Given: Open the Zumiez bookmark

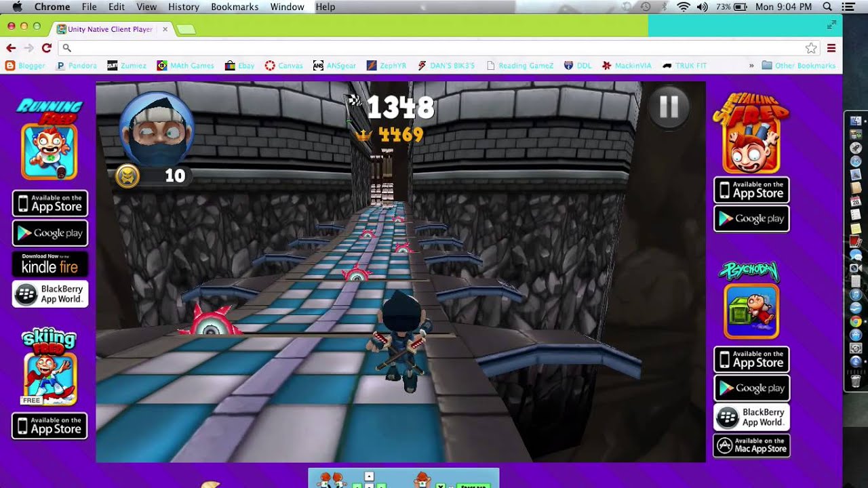Looking at the screenshot, I should [127, 66].
